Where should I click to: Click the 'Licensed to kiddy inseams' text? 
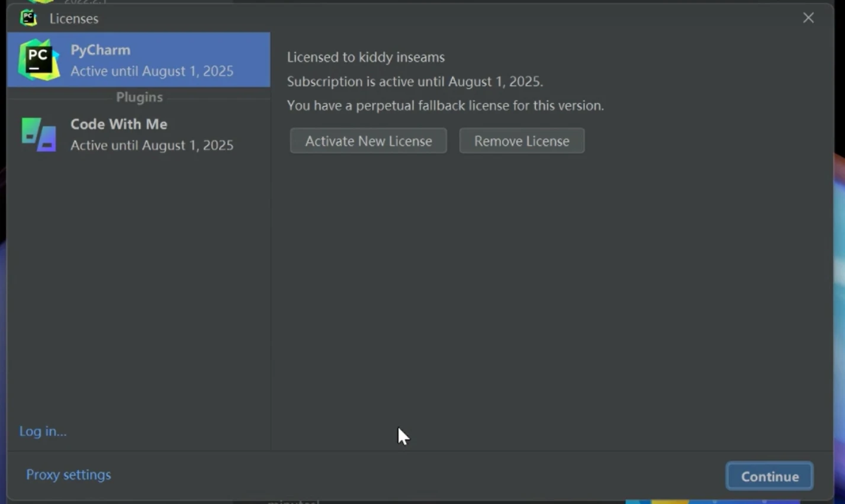(365, 57)
